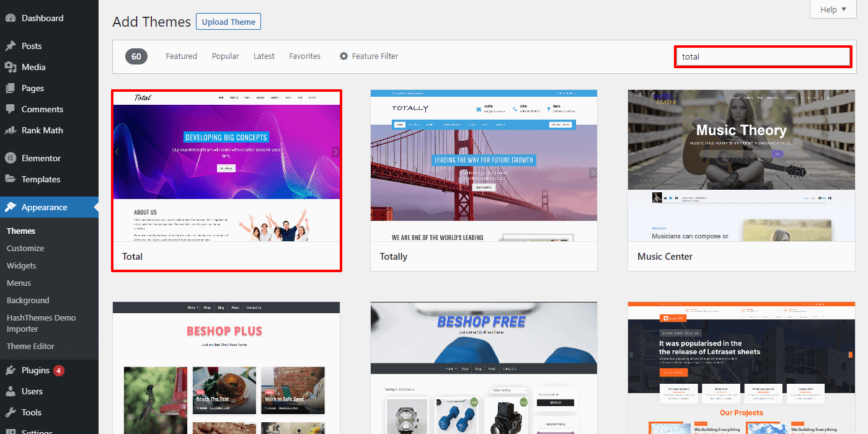
Task: Click the '60' theme count badge
Action: click(136, 56)
